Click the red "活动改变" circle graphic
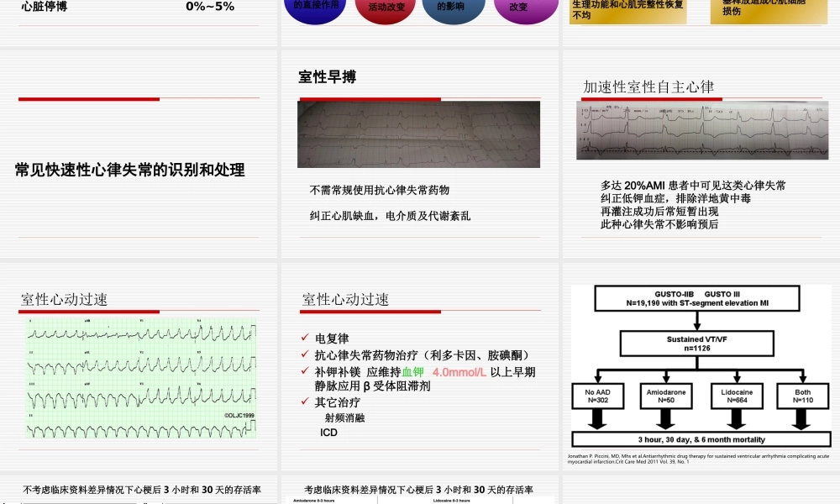The image size is (840, 504). (385, 7)
